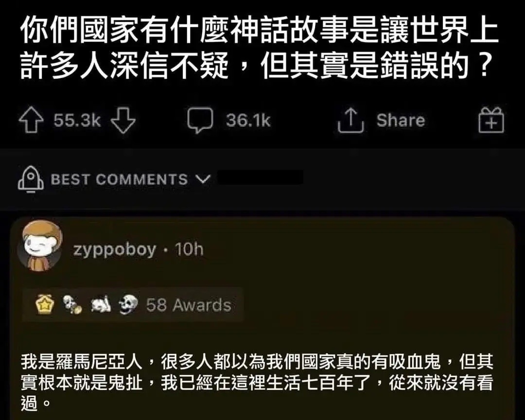Give an award using the gift icon

coord(491,120)
